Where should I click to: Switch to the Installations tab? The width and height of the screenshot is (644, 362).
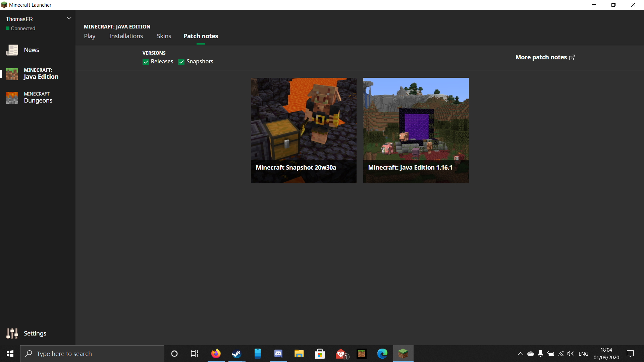126,36
